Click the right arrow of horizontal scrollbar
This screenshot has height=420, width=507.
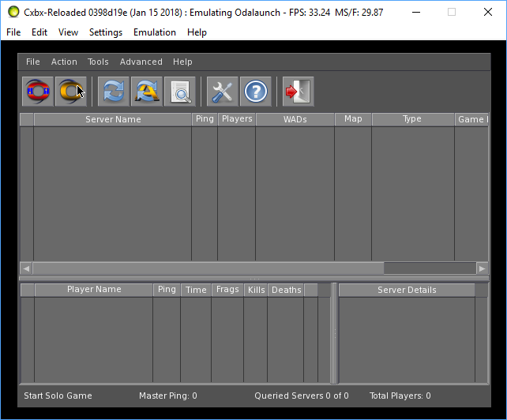click(x=482, y=268)
